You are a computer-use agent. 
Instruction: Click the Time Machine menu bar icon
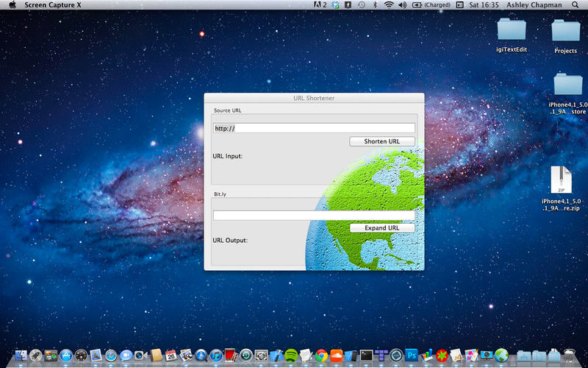click(362, 5)
